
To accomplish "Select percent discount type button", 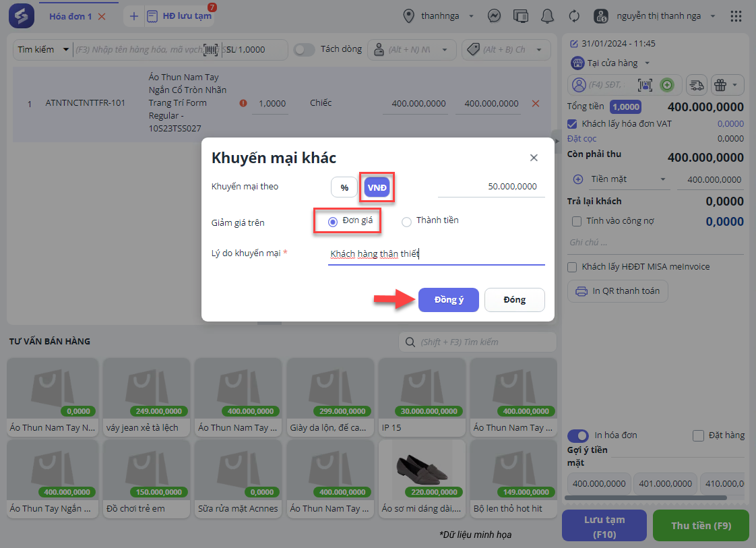I will pyautogui.click(x=344, y=187).
